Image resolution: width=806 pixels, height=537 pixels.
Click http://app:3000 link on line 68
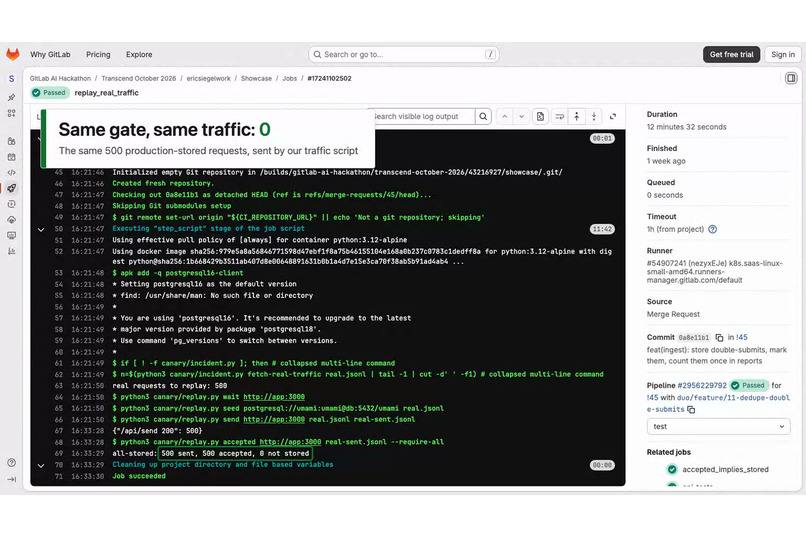pos(290,442)
